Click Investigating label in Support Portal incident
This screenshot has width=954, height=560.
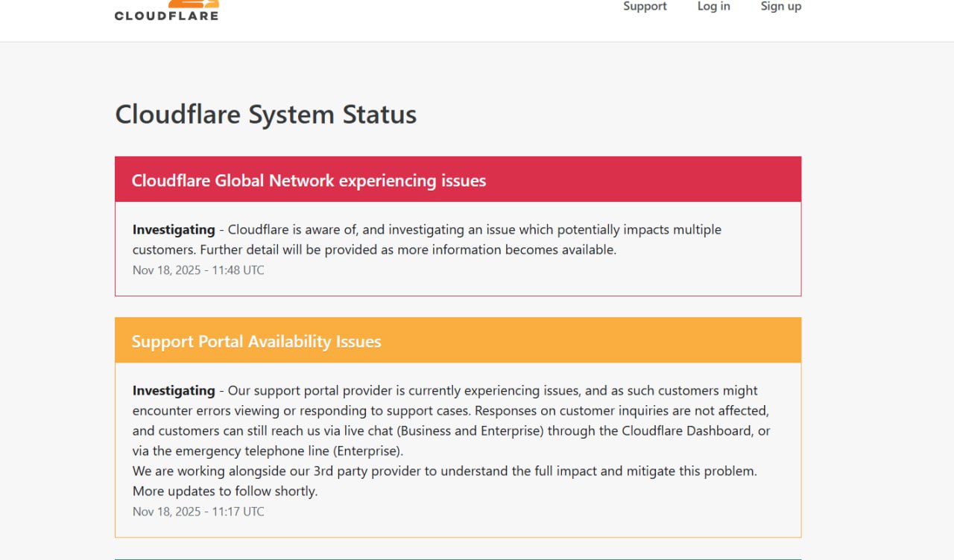pyautogui.click(x=174, y=390)
